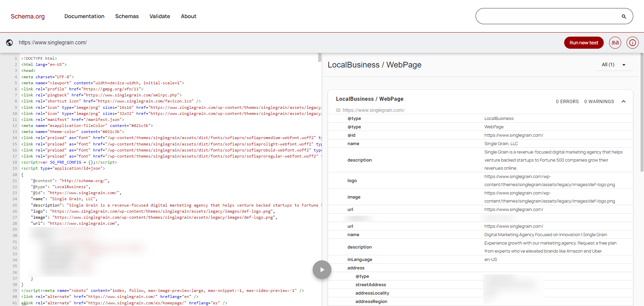
Task: Click the @id property label
Action: (x=352, y=135)
